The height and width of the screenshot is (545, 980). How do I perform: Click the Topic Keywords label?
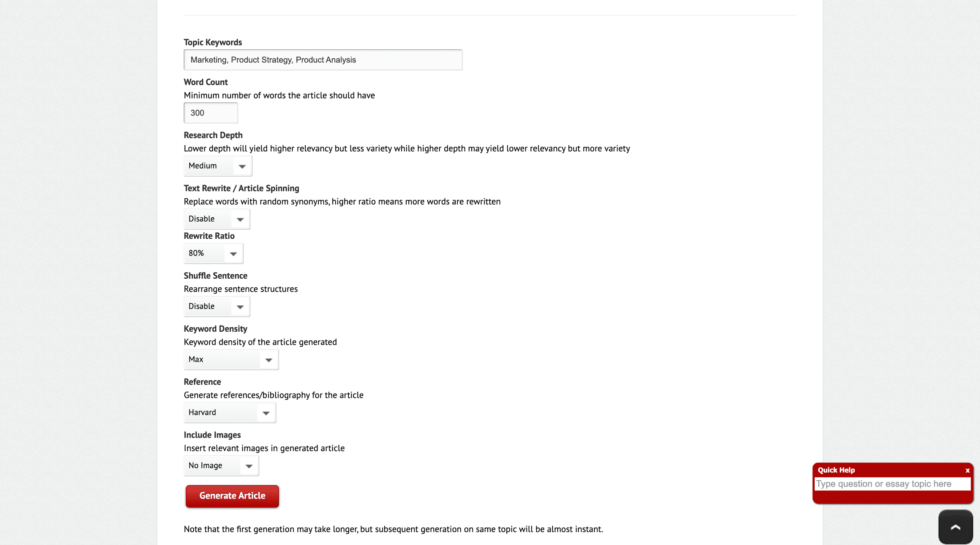[x=213, y=42]
